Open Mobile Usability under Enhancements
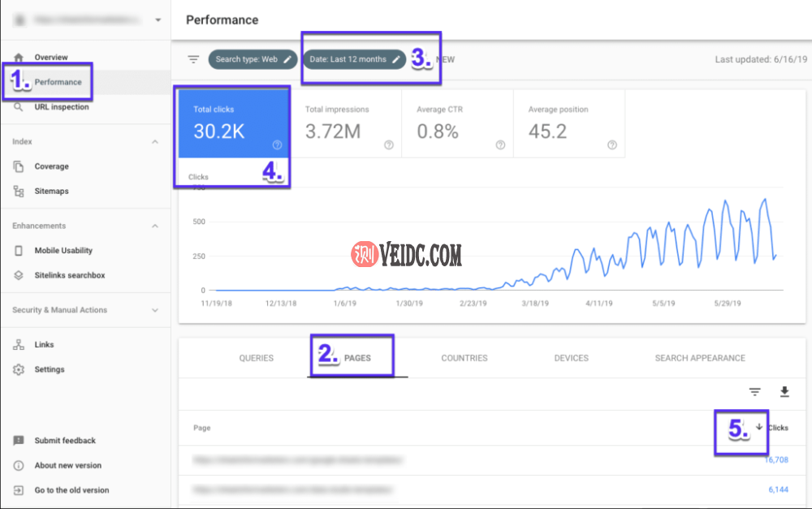The height and width of the screenshot is (509, 812). pyautogui.click(x=18, y=250)
